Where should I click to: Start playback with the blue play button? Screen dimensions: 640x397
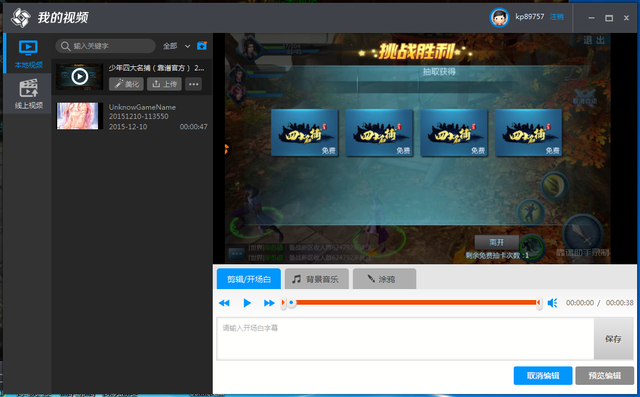247,303
